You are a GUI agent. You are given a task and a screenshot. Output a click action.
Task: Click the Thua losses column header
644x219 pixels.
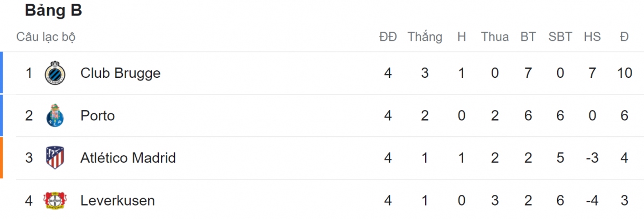click(495, 37)
